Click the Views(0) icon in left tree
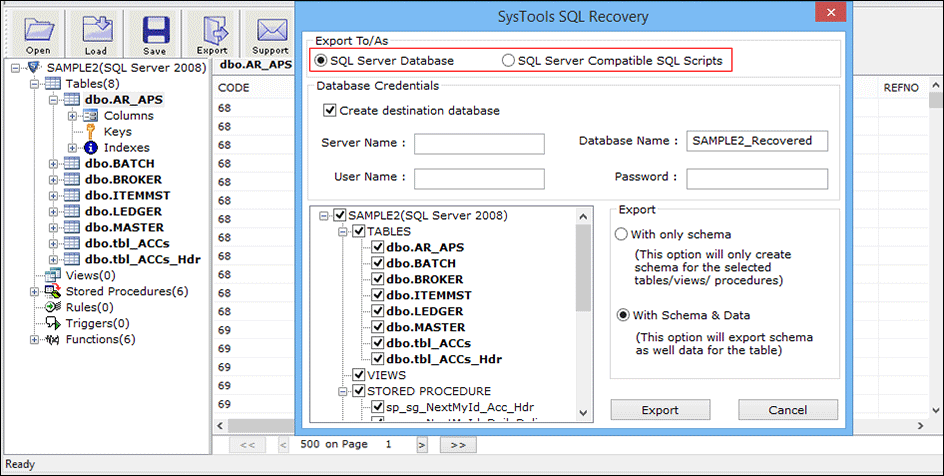 point(53,275)
